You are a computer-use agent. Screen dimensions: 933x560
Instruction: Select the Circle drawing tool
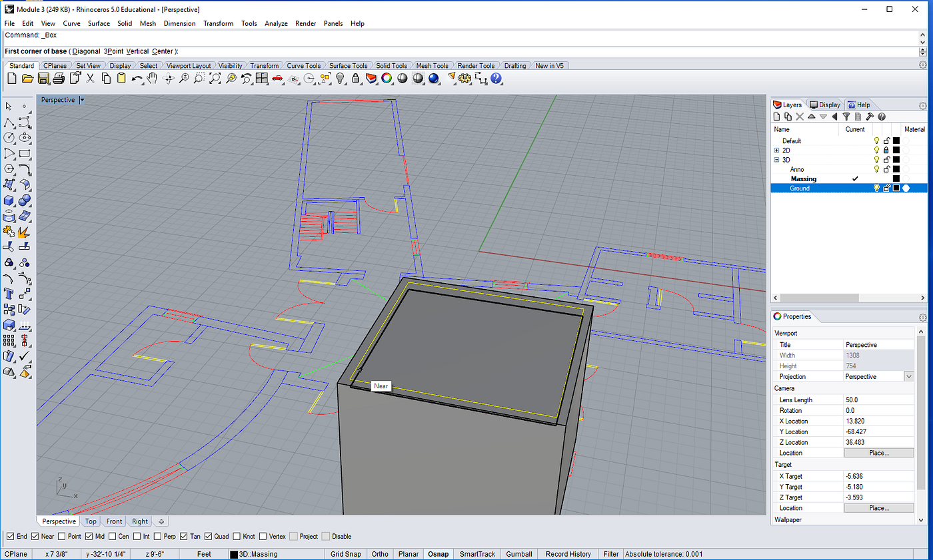9,138
